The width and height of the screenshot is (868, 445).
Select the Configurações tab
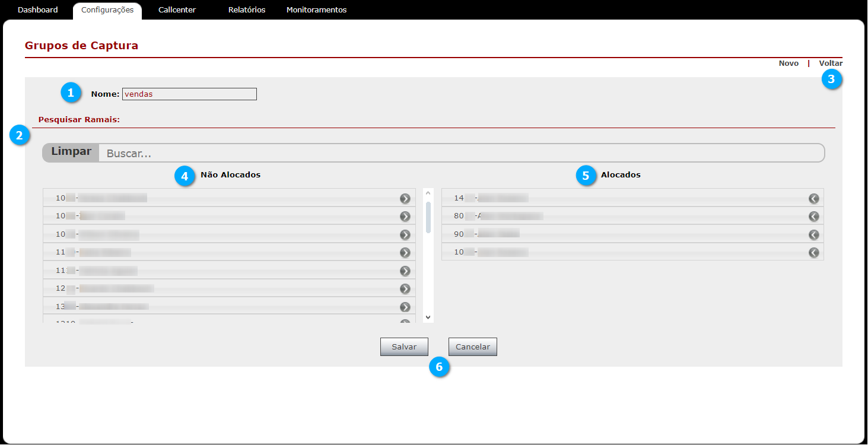(107, 10)
